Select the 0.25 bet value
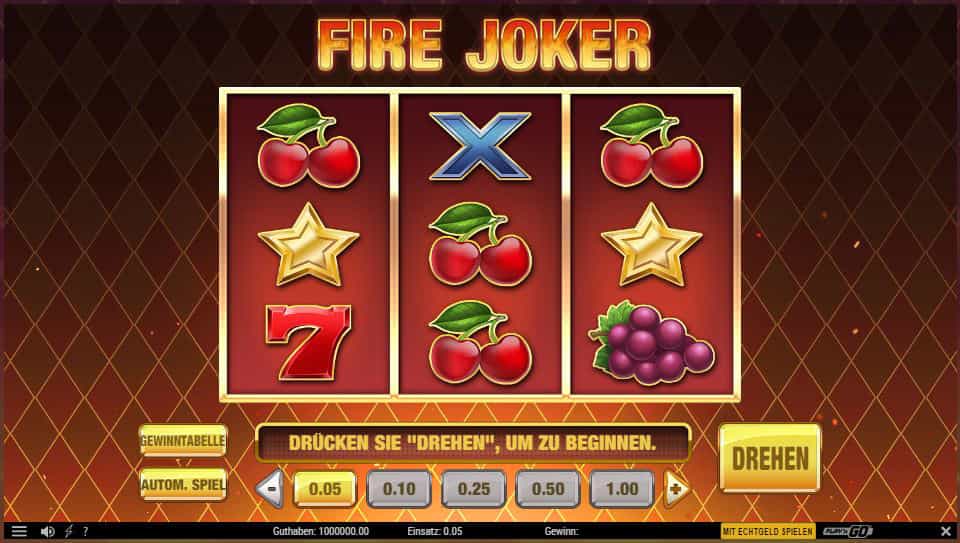Image resolution: width=960 pixels, height=543 pixels. (x=473, y=489)
